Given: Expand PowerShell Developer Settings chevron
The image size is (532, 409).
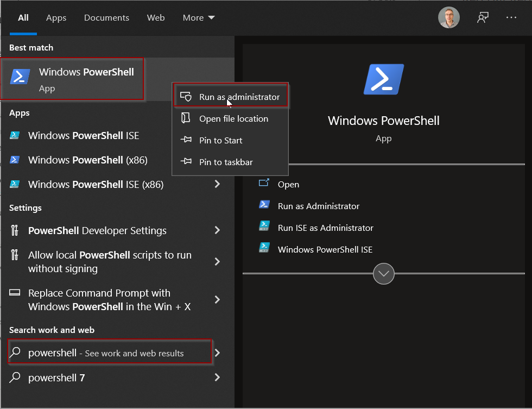Looking at the screenshot, I should 217,230.
